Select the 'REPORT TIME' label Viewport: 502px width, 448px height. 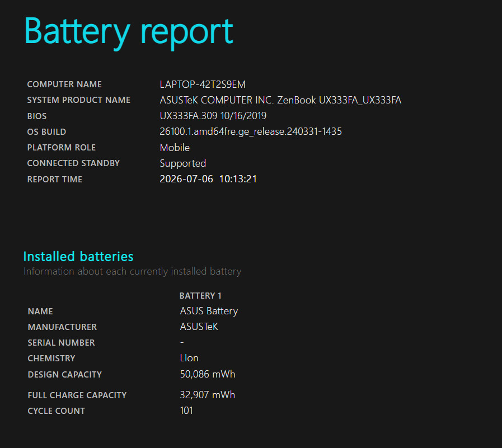point(55,179)
